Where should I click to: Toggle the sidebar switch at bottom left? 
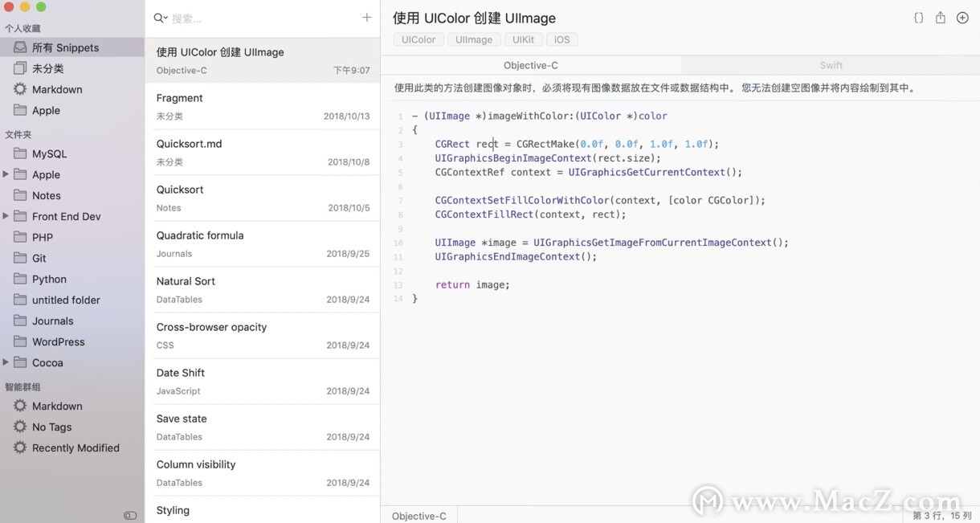click(x=130, y=515)
